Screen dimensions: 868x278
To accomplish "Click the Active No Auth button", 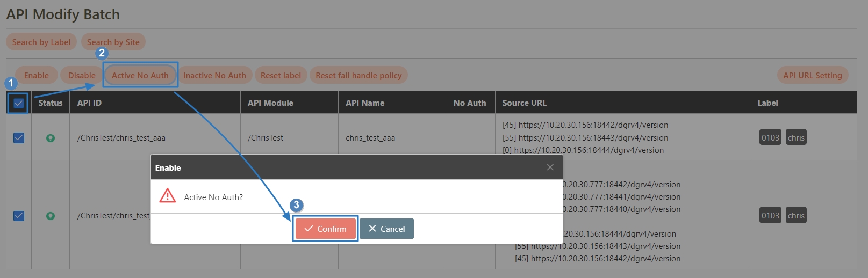I will (x=140, y=76).
